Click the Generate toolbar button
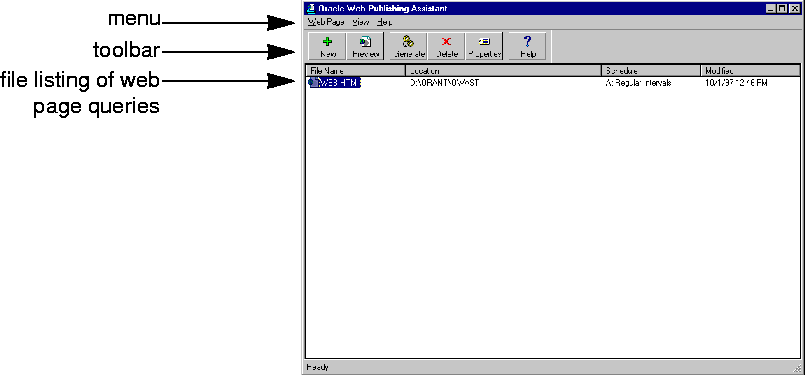This screenshot has height=375, width=805. [408, 47]
